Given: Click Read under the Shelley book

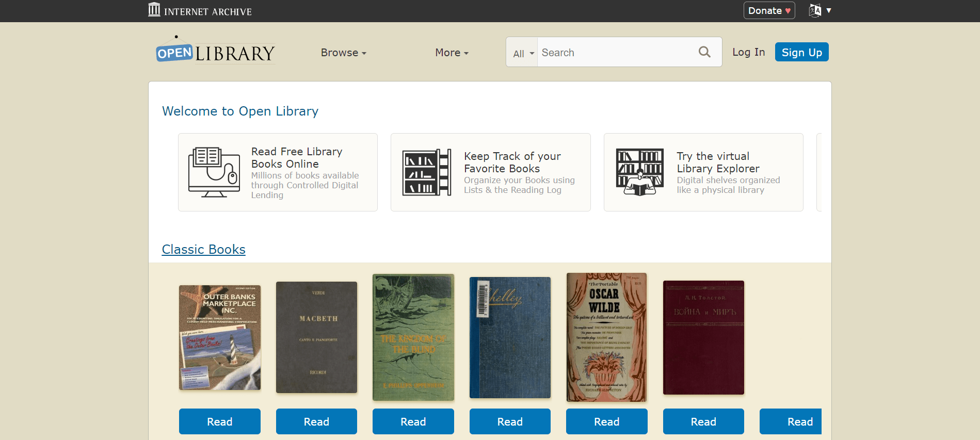Looking at the screenshot, I should click(x=510, y=421).
